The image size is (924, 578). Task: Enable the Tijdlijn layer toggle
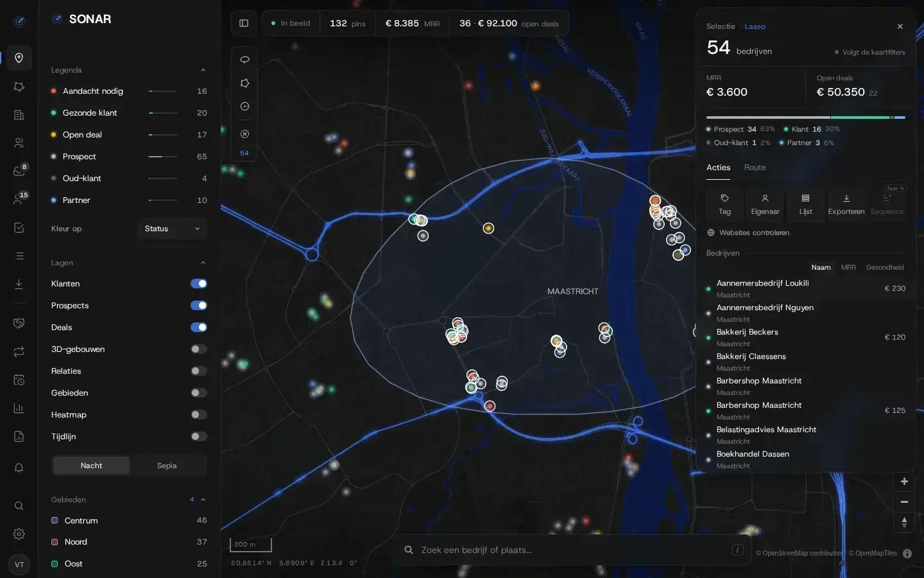tap(199, 437)
